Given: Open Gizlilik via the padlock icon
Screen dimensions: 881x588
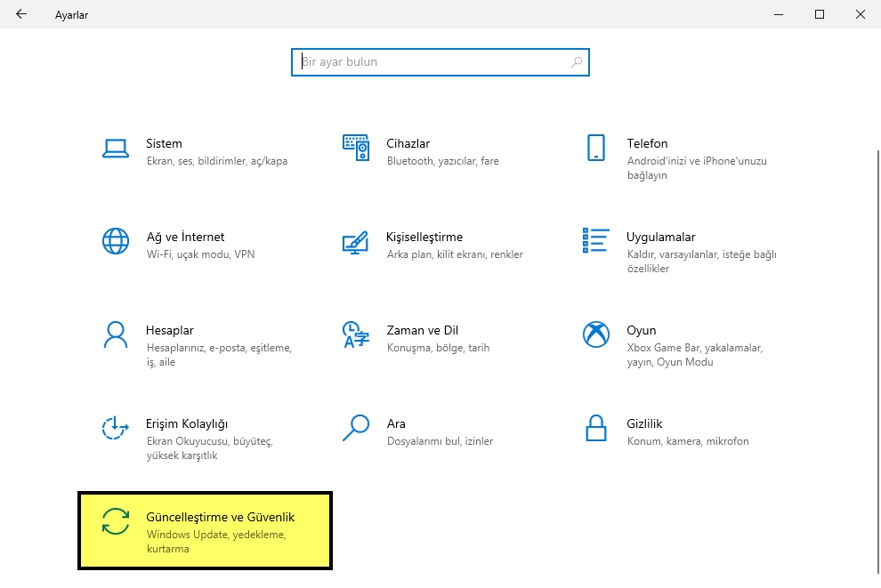Looking at the screenshot, I should [x=595, y=429].
